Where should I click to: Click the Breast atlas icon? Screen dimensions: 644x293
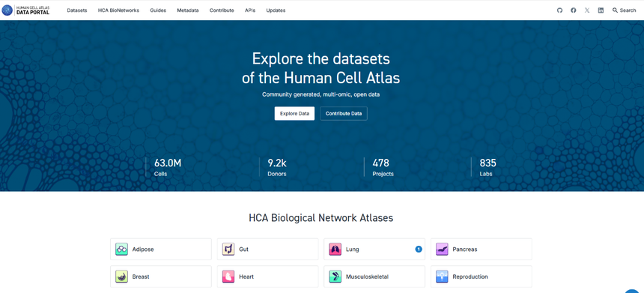click(121, 277)
